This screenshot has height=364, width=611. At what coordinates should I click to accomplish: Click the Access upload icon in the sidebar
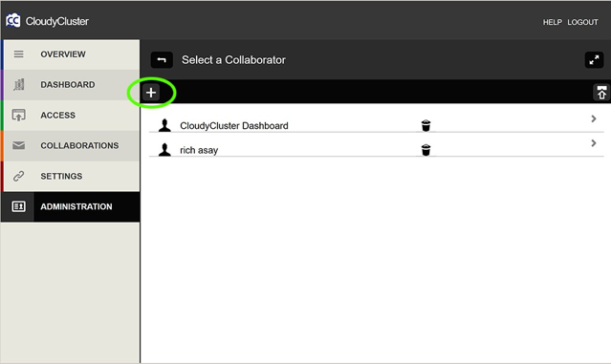(x=19, y=116)
